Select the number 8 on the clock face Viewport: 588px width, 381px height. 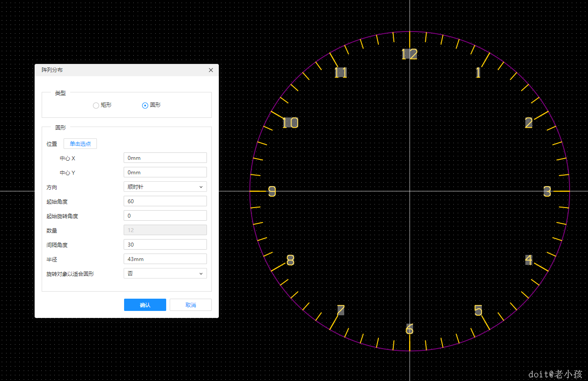(x=290, y=260)
